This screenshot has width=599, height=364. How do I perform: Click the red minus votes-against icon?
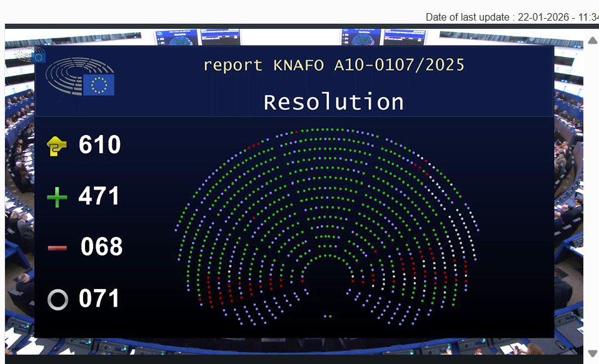[56, 247]
